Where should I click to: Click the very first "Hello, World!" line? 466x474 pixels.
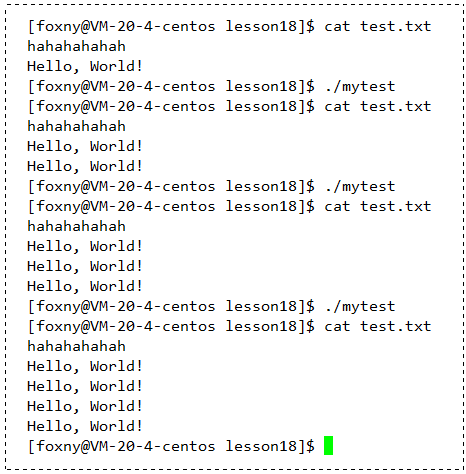[85, 66]
